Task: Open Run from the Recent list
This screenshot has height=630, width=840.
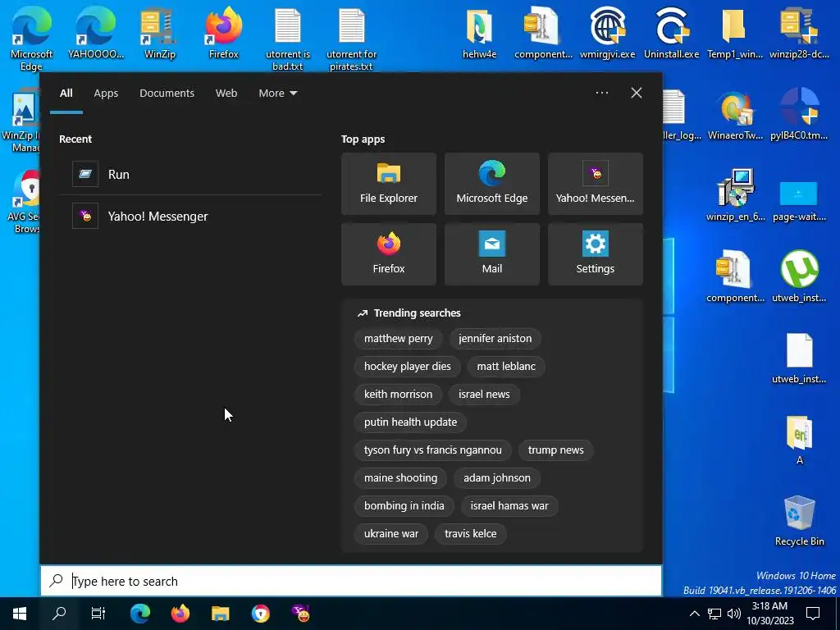Action: coord(189,174)
